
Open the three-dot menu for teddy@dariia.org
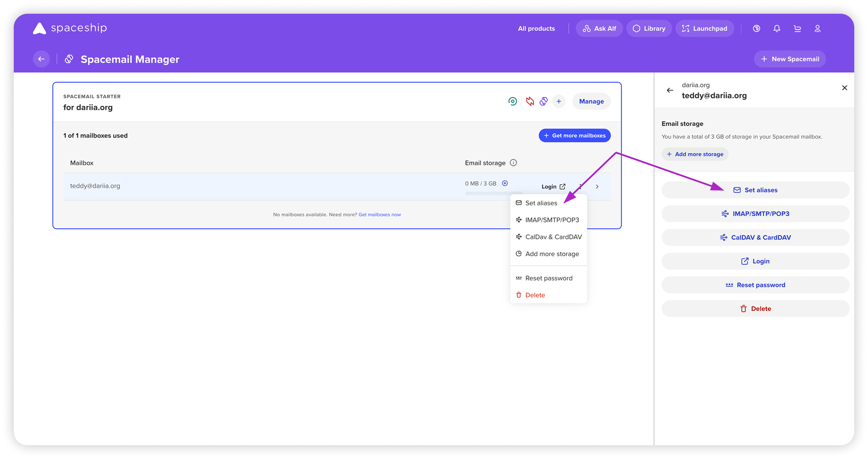point(580,187)
